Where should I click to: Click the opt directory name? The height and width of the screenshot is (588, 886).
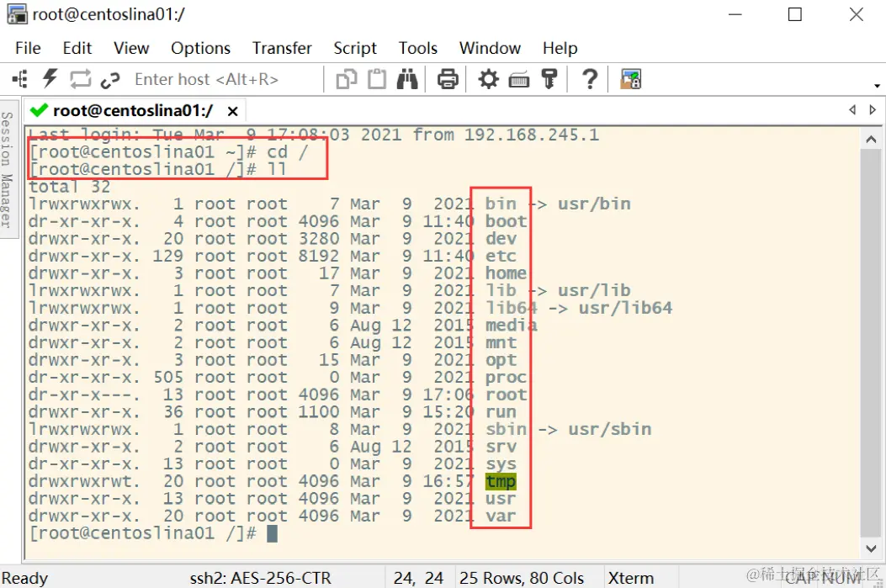point(501,360)
